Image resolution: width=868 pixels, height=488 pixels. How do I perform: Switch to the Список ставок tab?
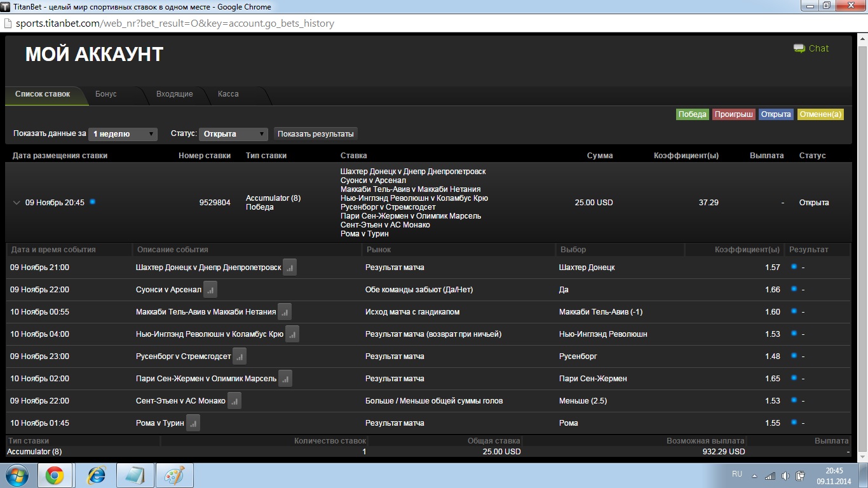tap(43, 94)
